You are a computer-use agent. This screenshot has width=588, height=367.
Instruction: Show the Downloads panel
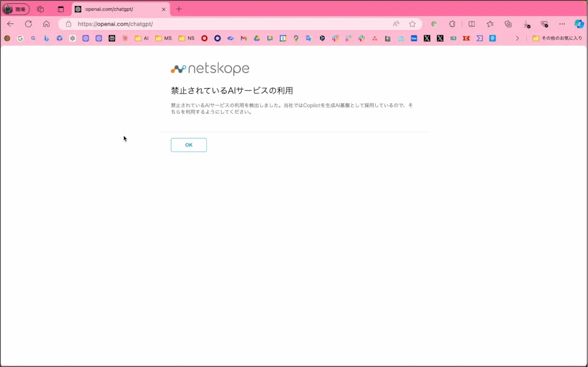coord(526,24)
